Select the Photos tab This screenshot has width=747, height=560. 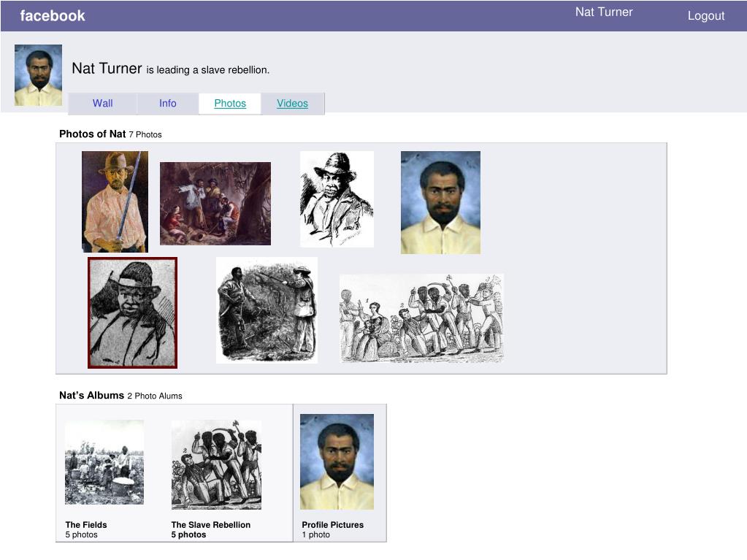coord(230,104)
